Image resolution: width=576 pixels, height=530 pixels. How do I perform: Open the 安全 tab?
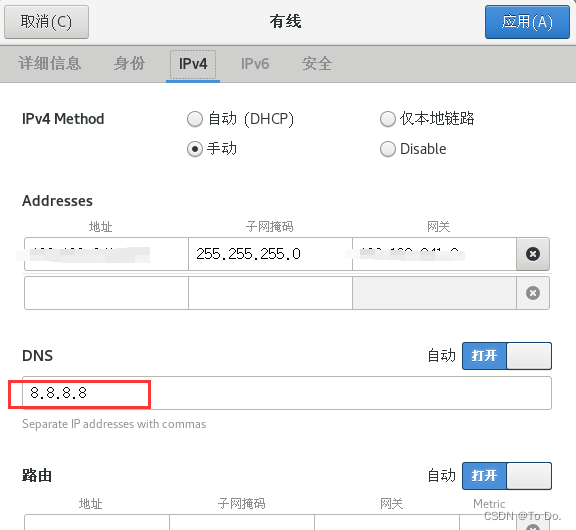coord(317,64)
